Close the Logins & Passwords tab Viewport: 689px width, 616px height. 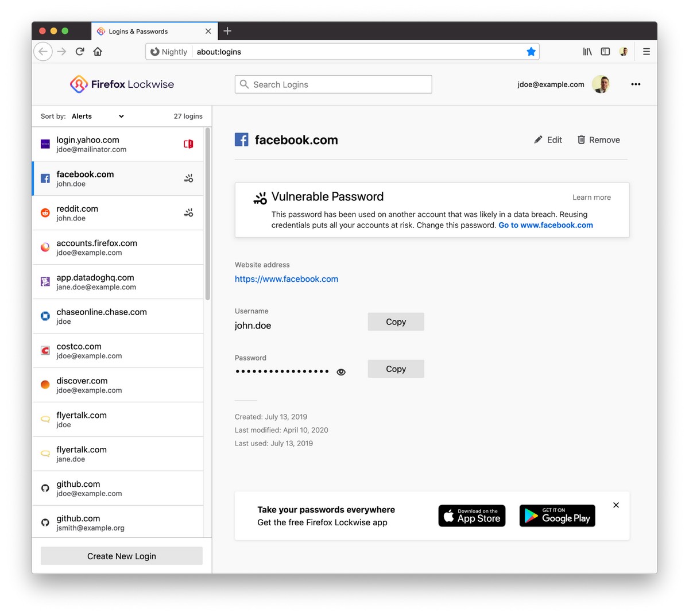(208, 32)
